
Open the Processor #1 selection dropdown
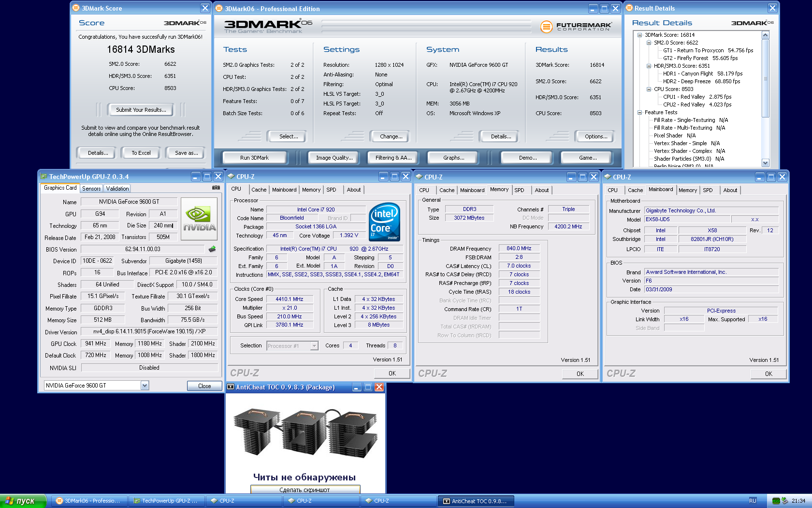(314, 346)
